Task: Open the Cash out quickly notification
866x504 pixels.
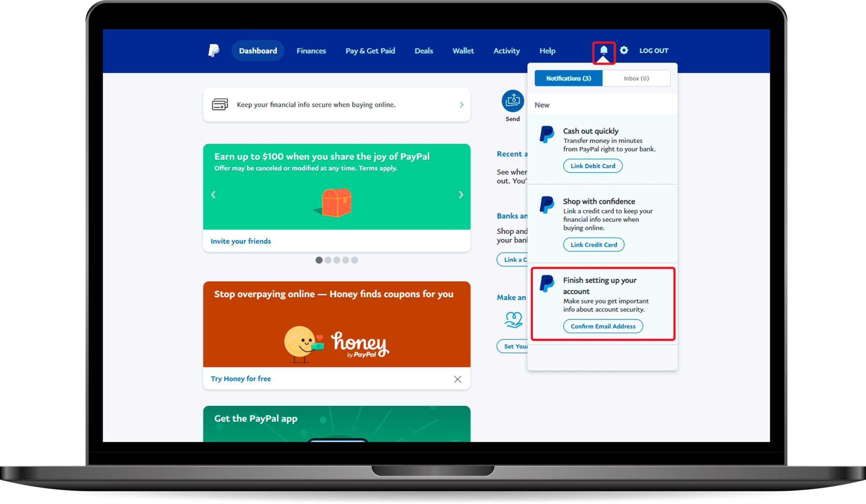Action: click(603, 149)
